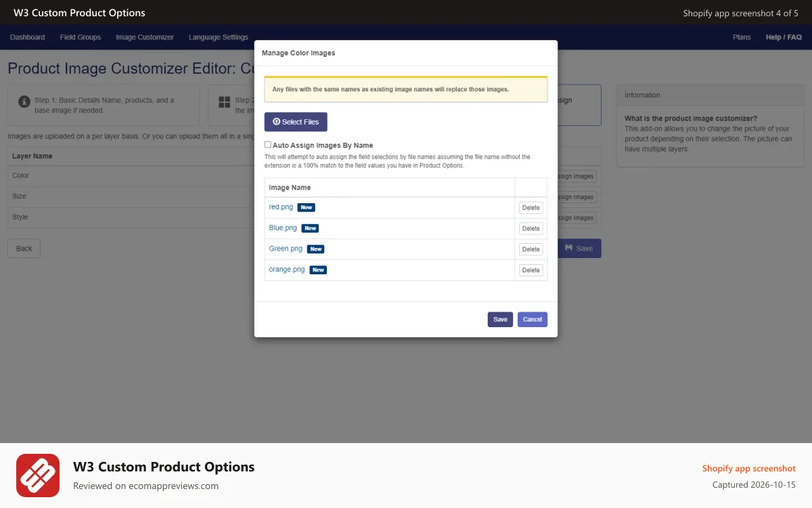The image size is (812, 508).
Task: Click the background page Save button
Action: [x=579, y=249]
